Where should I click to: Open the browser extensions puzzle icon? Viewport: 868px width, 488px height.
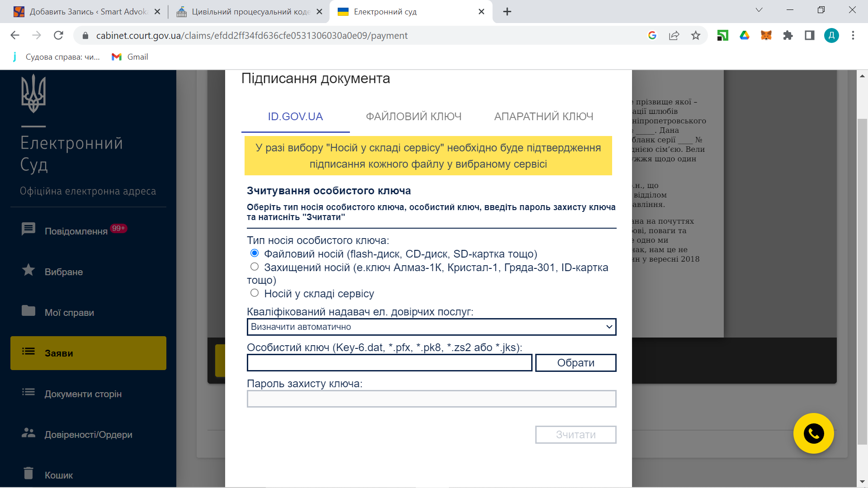(x=788, y=35)
